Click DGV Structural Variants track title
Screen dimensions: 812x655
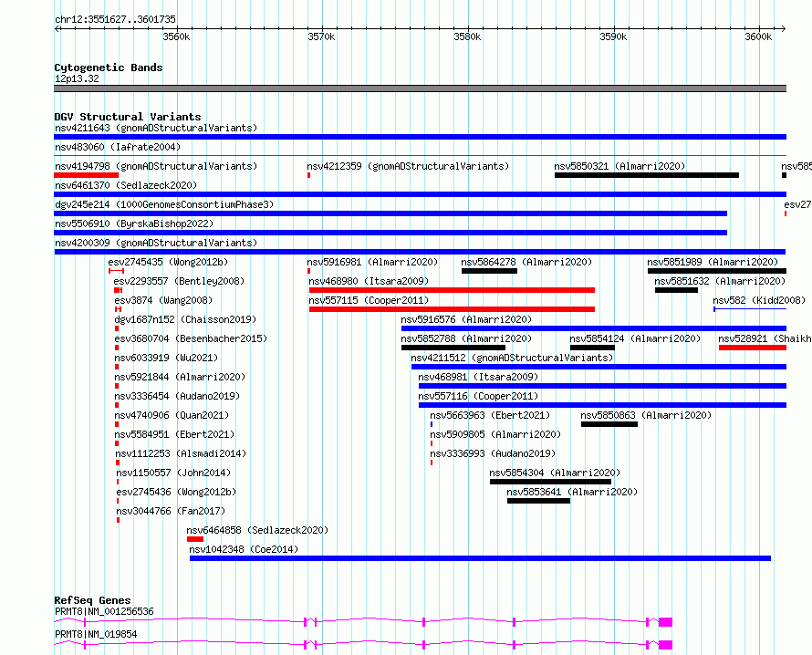pyautogui.click(x=128, y=117)
